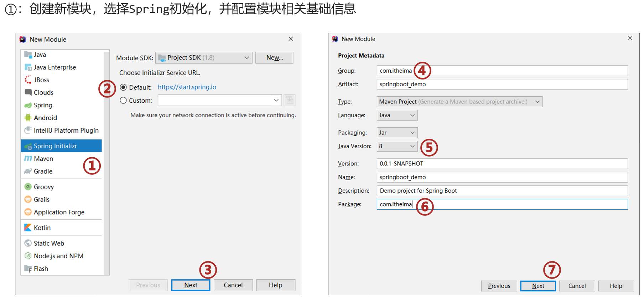Click the Name input field

[502, 177]
